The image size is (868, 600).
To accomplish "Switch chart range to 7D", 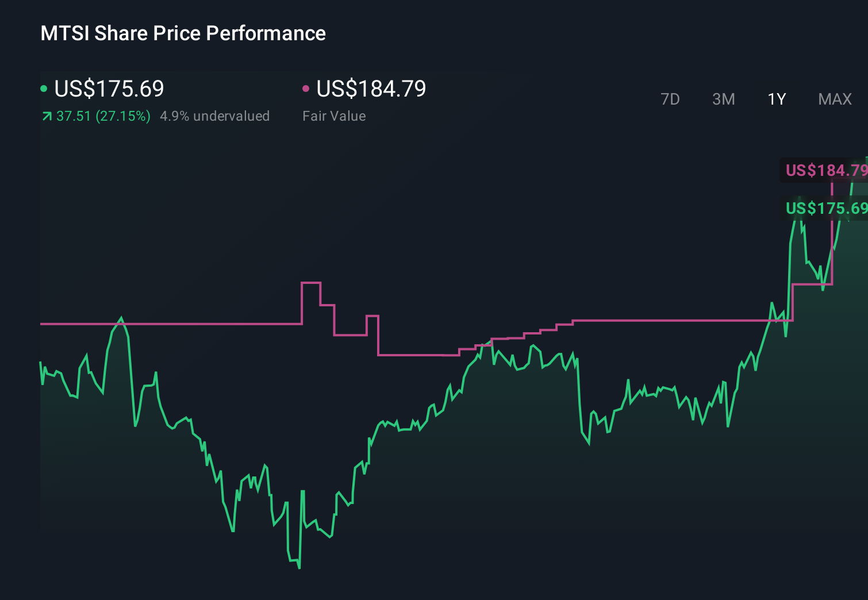I will point(670,99).
